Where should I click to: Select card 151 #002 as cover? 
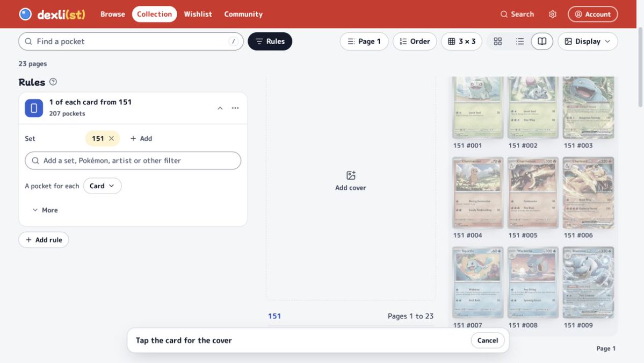coord(533,108)
